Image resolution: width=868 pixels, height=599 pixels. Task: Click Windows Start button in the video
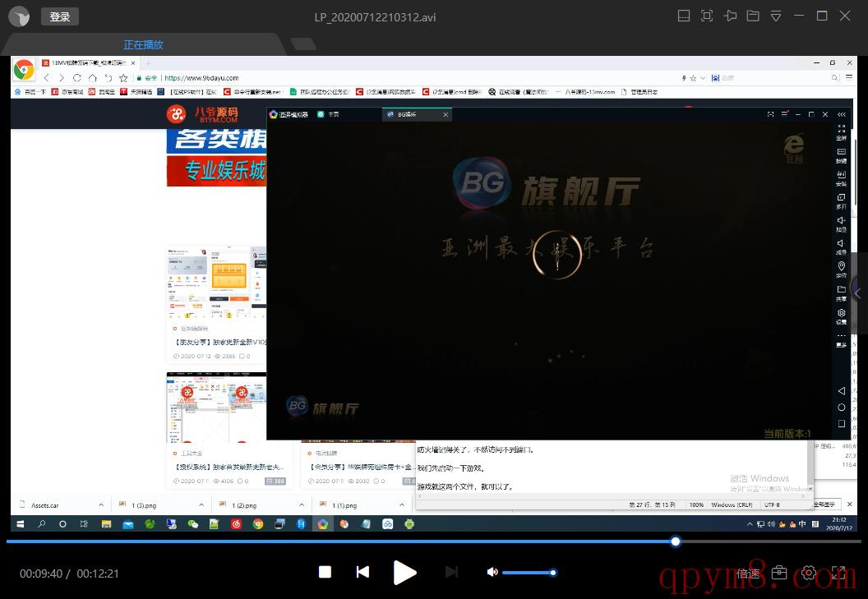coord(21,523)
